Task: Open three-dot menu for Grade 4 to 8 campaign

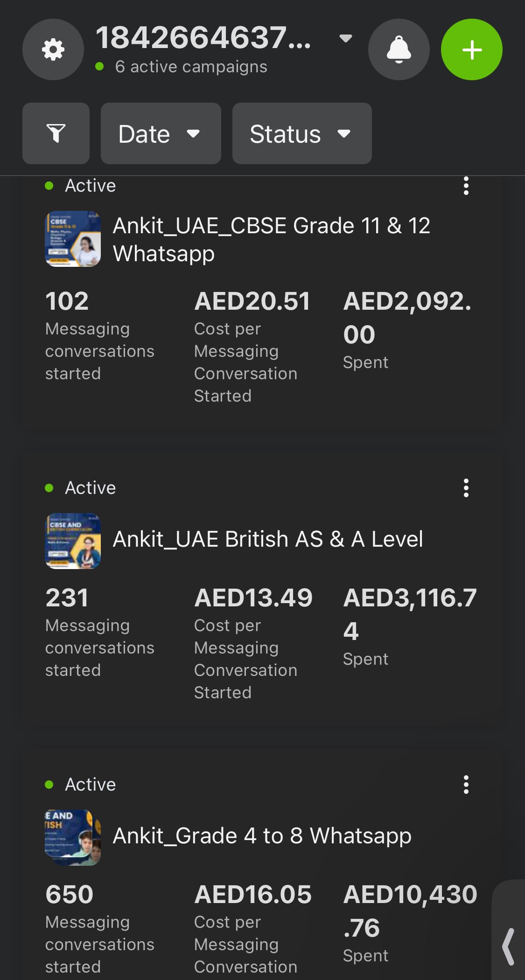Action: [466, 785]
